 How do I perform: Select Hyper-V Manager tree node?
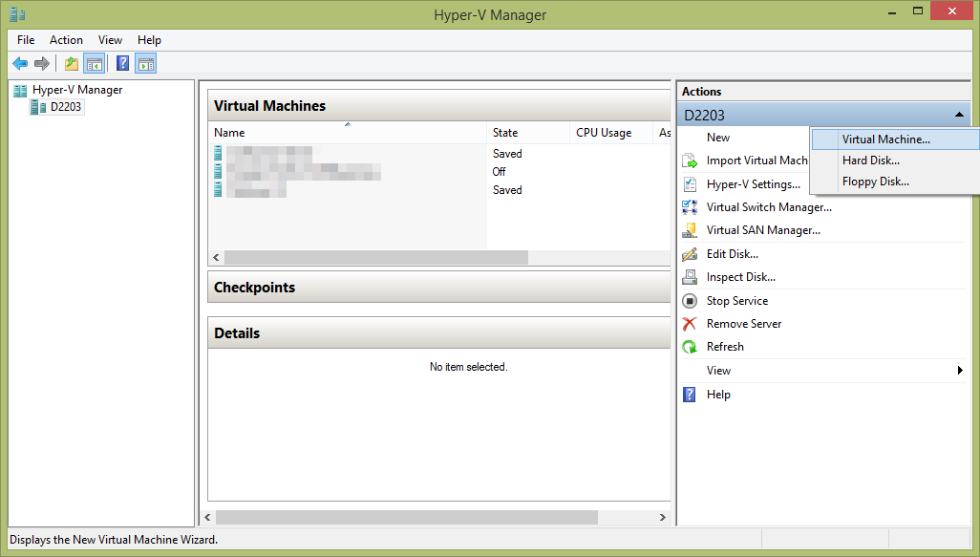77,90
